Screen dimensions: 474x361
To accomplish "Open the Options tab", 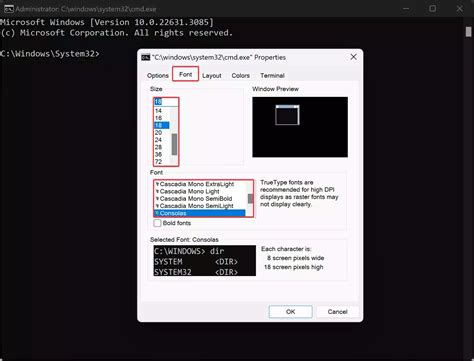I will point(158,75).
